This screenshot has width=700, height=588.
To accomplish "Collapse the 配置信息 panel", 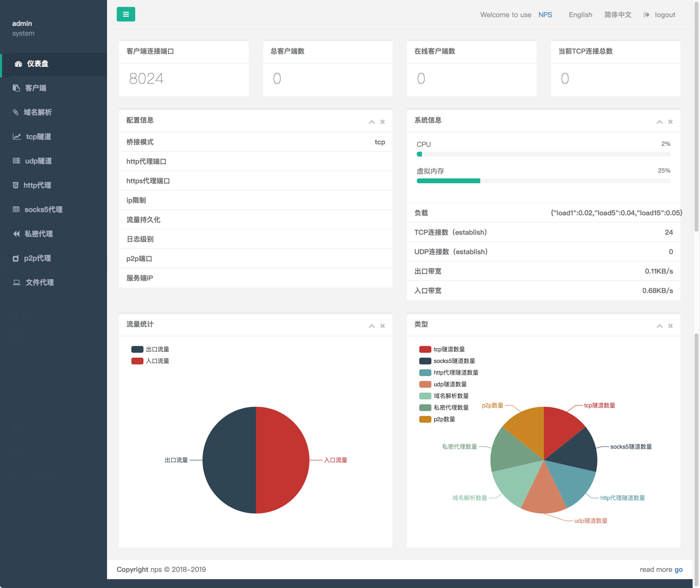I will (371, 122).
